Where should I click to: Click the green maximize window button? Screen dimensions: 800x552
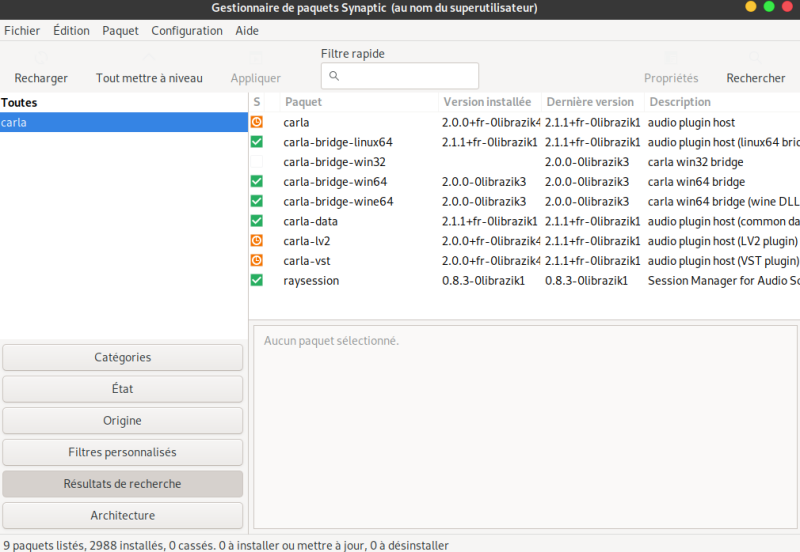pos(769,7)
